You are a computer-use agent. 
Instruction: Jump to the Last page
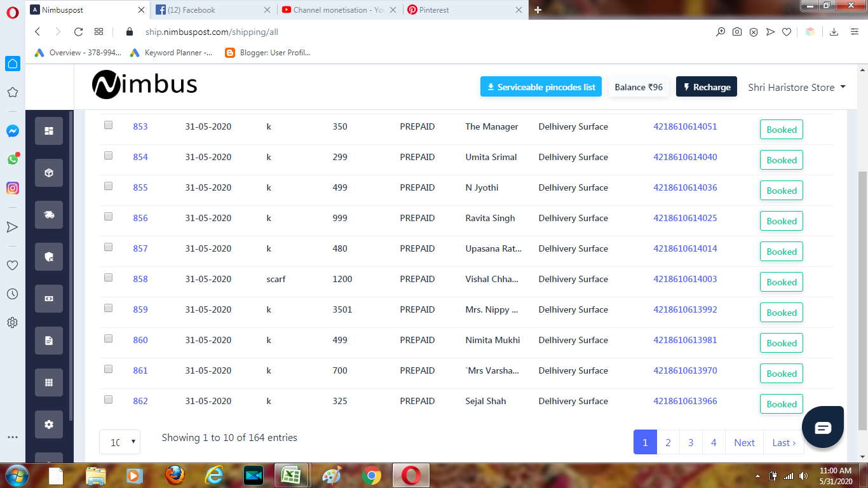point(783,442)
